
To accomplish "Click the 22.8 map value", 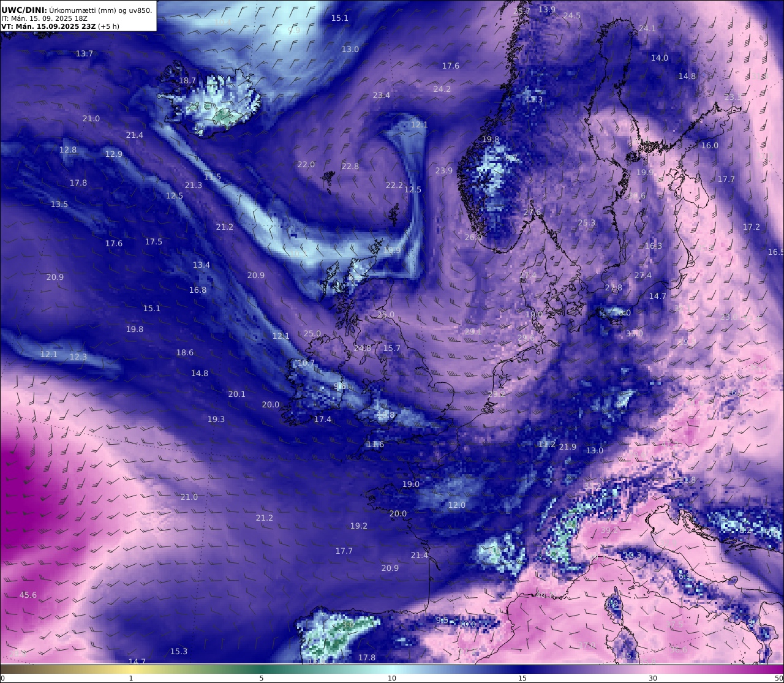I will click(350, 166).
